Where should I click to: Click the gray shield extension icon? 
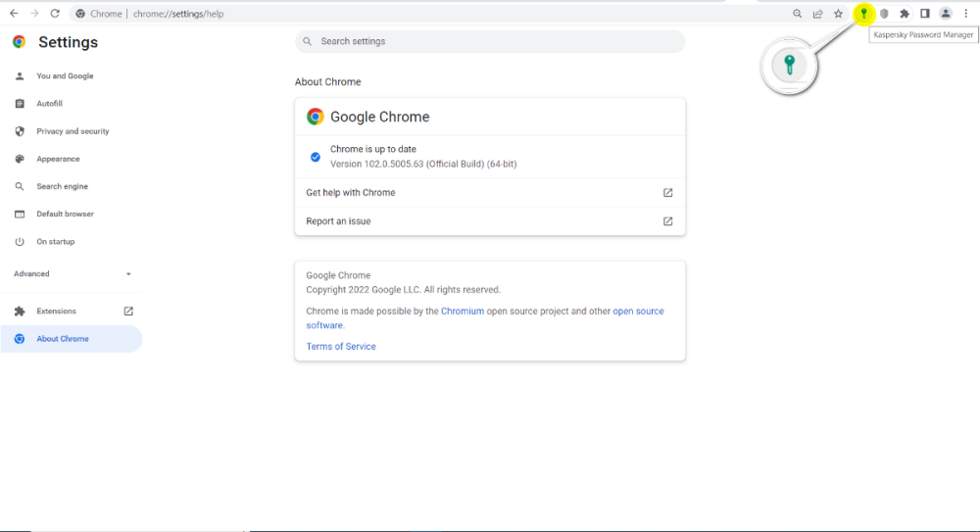884,14
